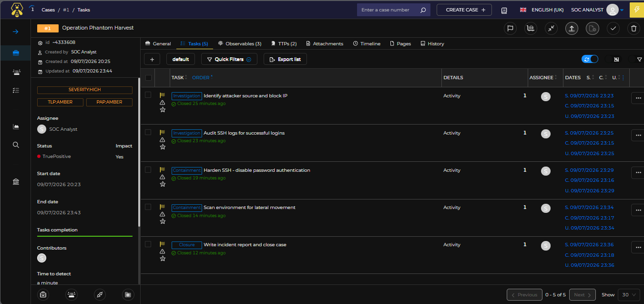
Task: Open Cases from the briefcase sidebar icon
Action: click(16, 53)
